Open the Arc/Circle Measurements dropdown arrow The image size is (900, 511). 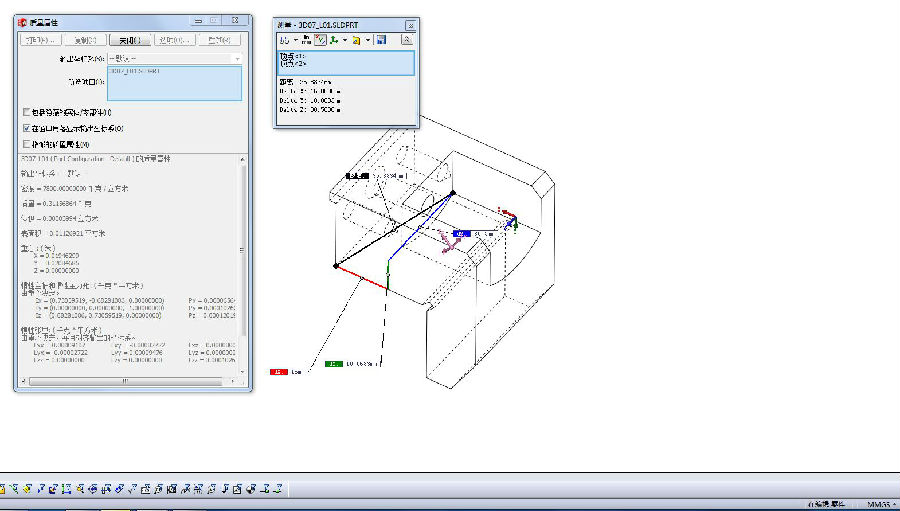pyautogui.click(x=294, y=40)
